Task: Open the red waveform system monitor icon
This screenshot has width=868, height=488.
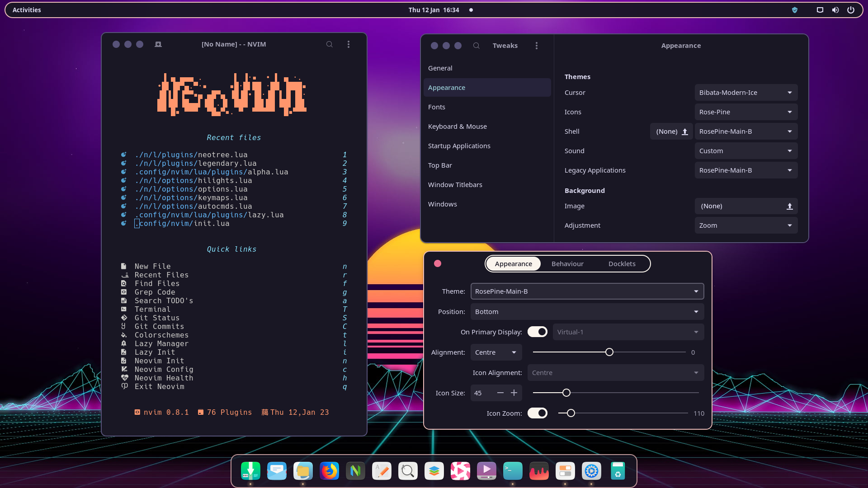Action: [539, 471]
